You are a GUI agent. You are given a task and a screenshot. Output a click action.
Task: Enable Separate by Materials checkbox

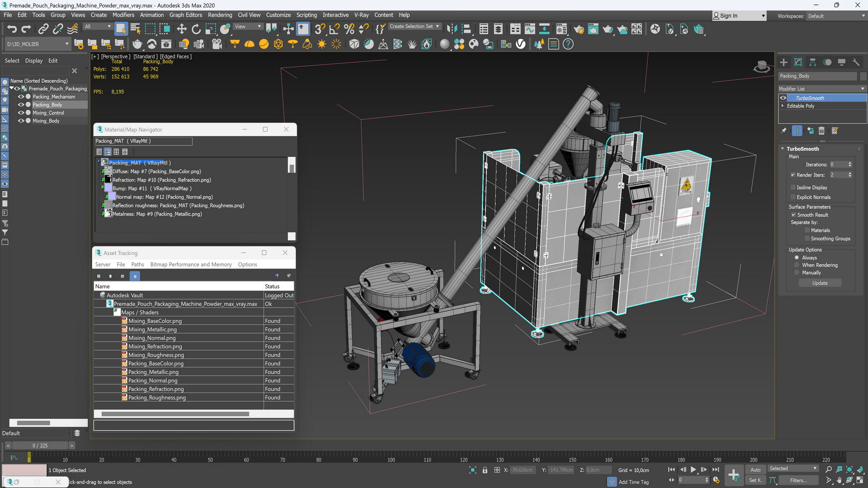807,230
